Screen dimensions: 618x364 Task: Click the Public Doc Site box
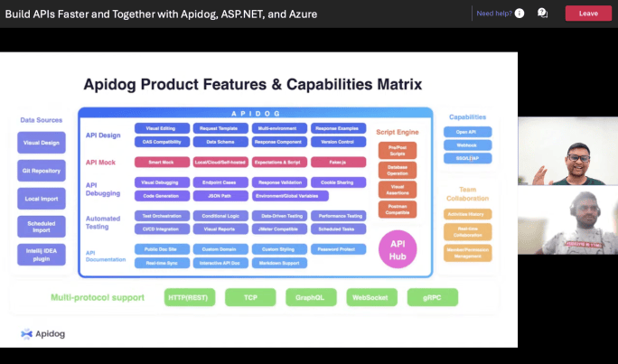pos(162,249)
